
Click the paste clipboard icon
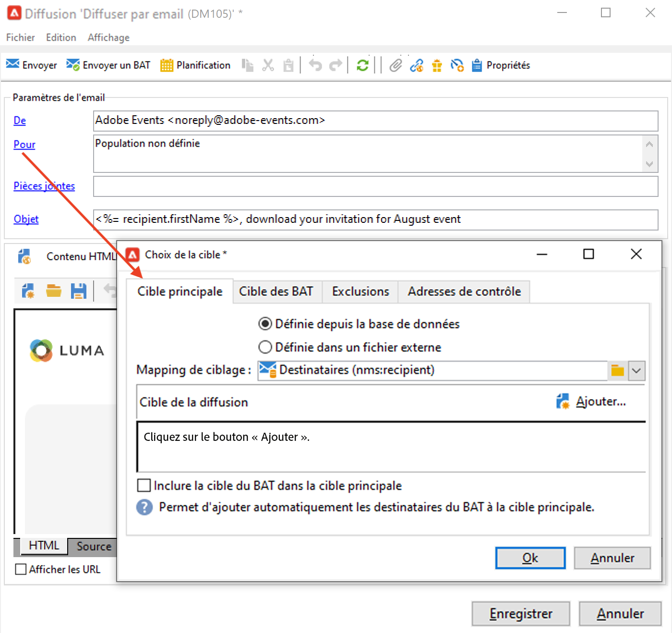288,65
